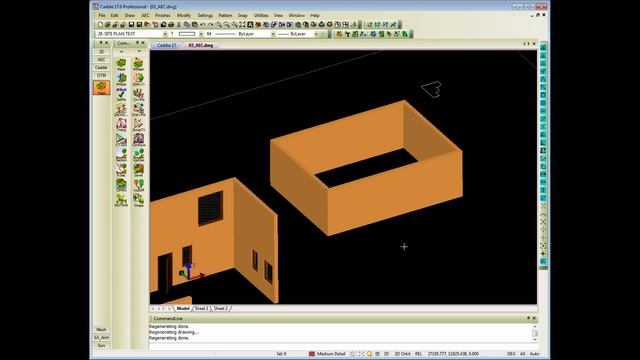Switch to the Sheet 2 layout tab

(x=221, y=309)
